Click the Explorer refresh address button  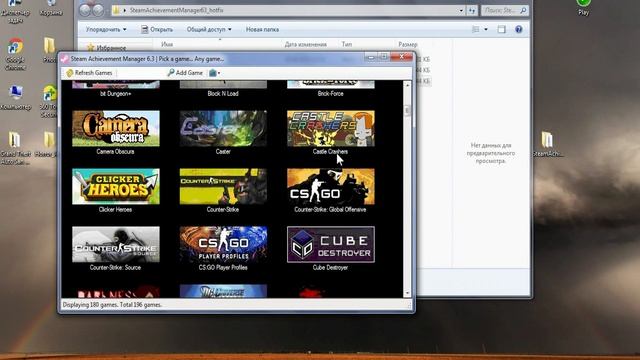[472, 10]
